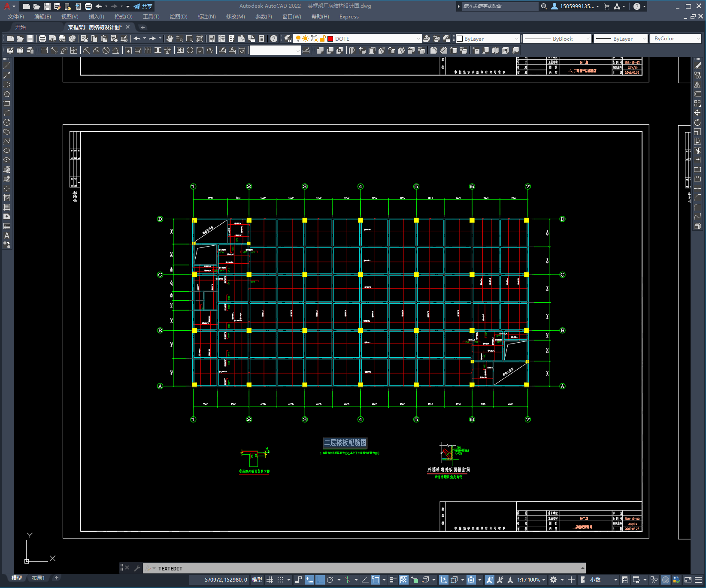Select the Line tool in draw toolbar
The height and width of the screenshot is (588, 706).
point(7,66)
